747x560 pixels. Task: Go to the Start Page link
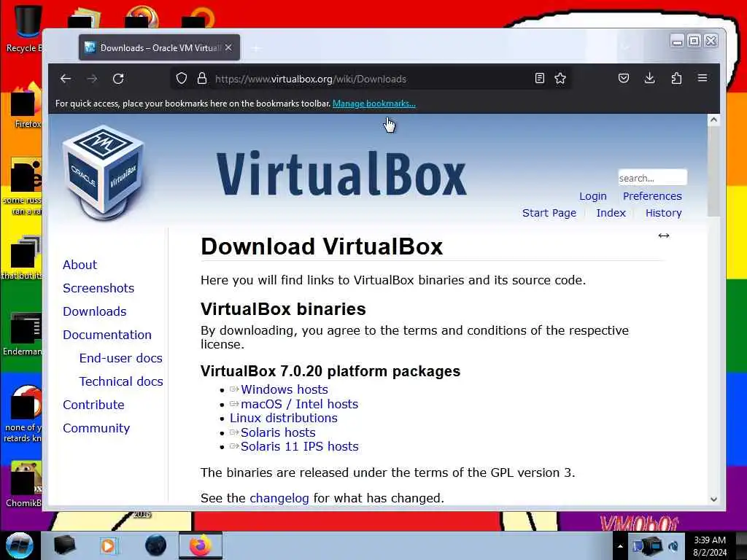point(549,213)
